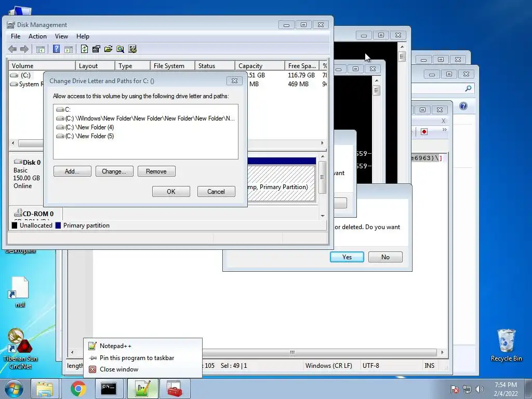The image size is (532, 399).
Task: Select the Recycle Bin desktop icon
Action: (506, 345)
